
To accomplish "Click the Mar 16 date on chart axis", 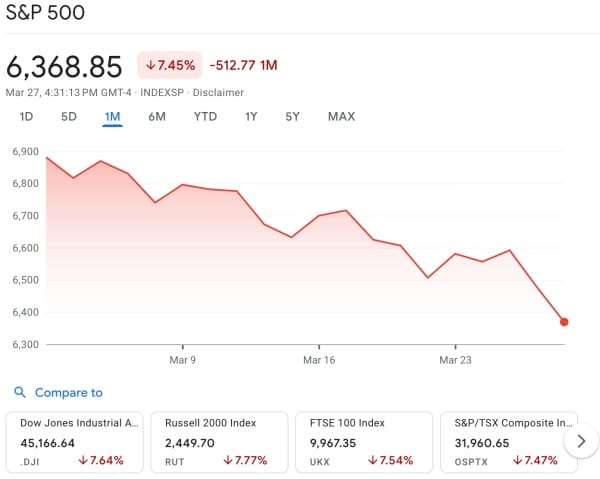I will coord(318,359).
